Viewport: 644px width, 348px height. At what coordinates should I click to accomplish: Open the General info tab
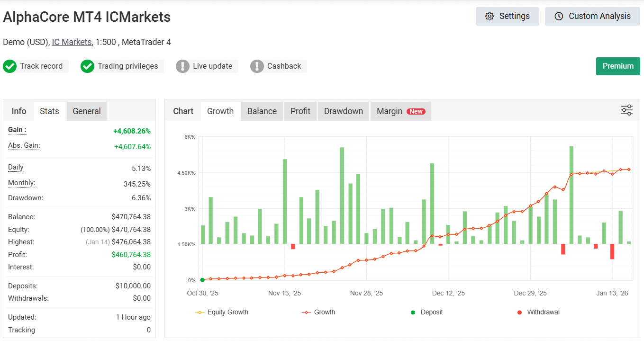pyautogui.click(x=87, y=111)
